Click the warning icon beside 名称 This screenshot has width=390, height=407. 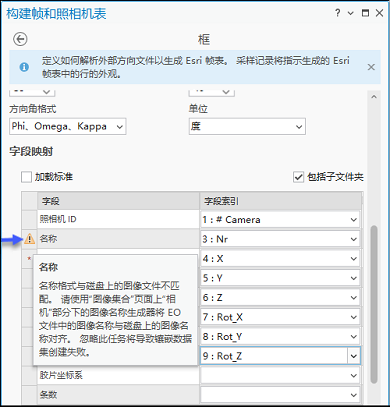pyautogui.click(x=30, y=239)
